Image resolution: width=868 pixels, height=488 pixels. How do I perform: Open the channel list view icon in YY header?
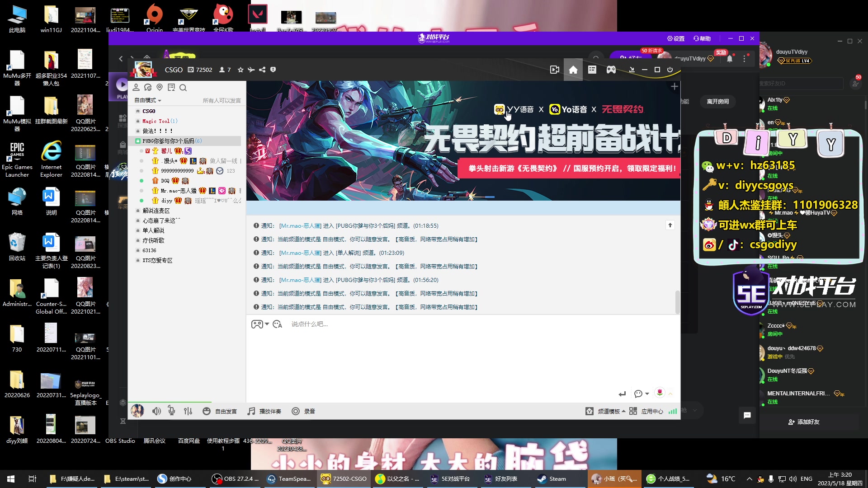pos(592,70)
